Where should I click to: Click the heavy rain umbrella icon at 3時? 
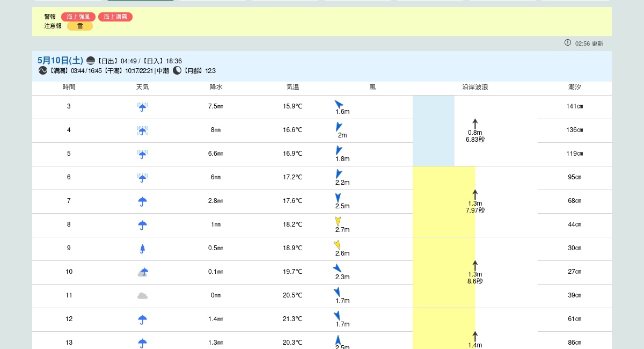142,107
